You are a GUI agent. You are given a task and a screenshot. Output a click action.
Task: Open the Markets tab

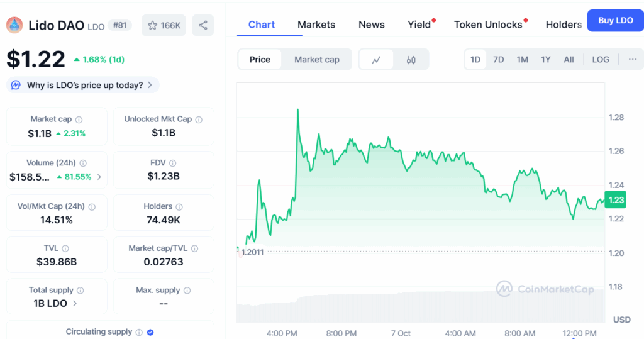tap(316, 25)
